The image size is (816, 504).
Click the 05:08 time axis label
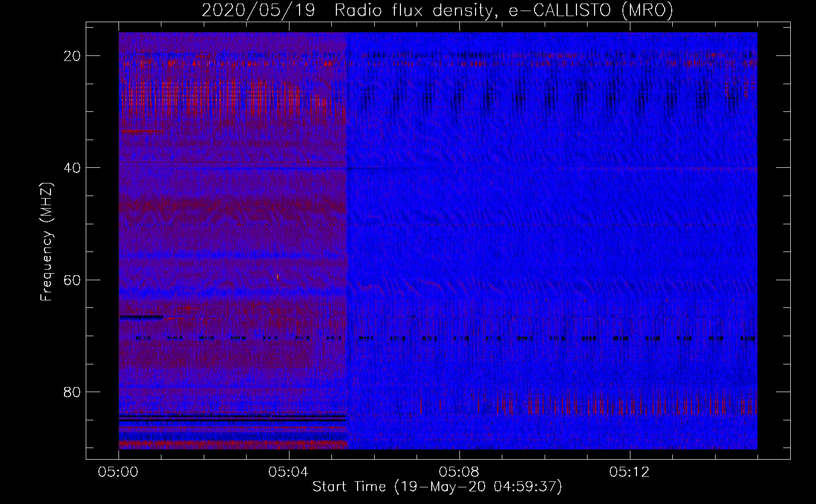[x=459, y=472]
